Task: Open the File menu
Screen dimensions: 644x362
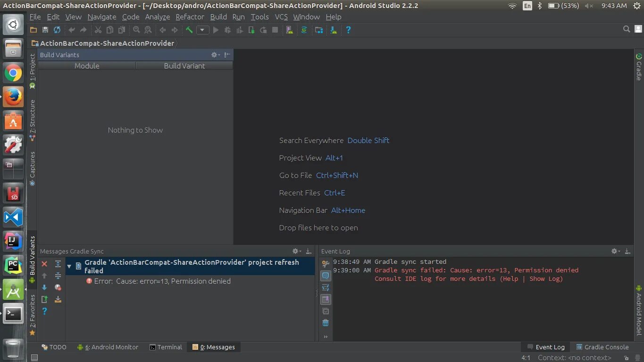Action: 35,17
